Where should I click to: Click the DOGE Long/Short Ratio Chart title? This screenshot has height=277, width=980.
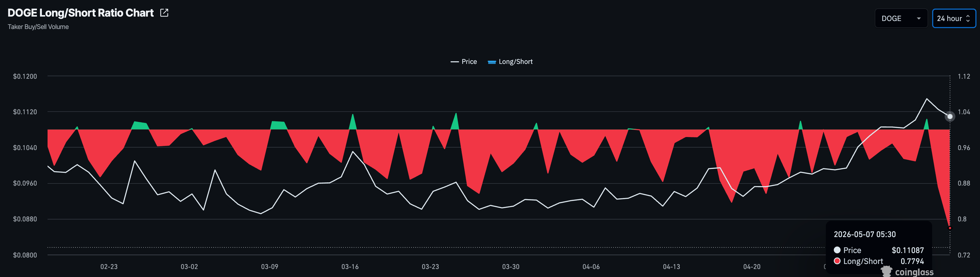(81, 13)
